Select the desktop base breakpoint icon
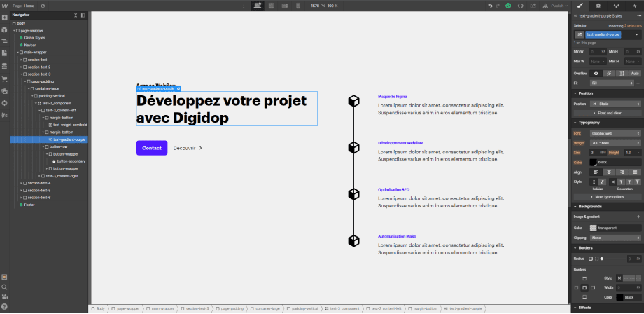This screenshot has width=644, height=314. point(258,6)
